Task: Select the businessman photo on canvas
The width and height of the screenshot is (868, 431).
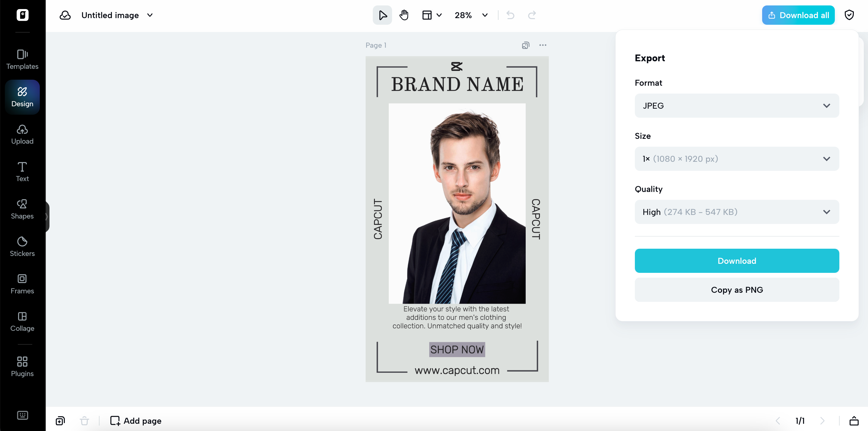Action: tap(457, 203)
